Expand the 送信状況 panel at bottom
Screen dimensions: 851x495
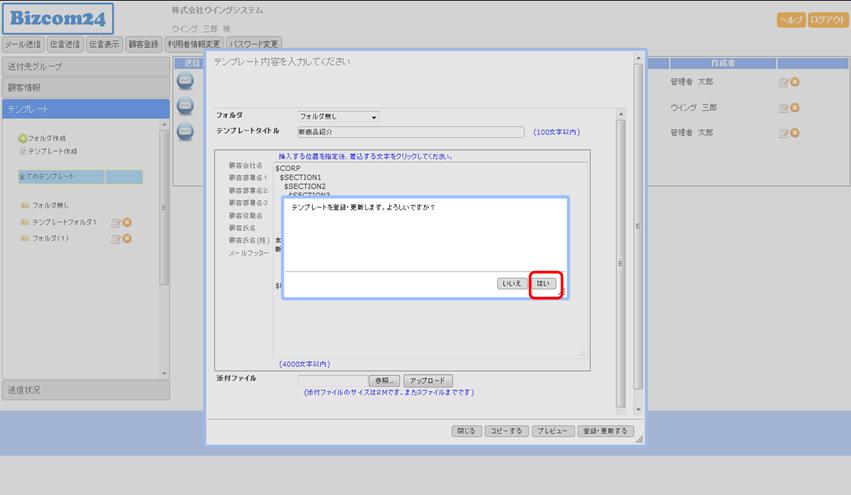point(84,389)
